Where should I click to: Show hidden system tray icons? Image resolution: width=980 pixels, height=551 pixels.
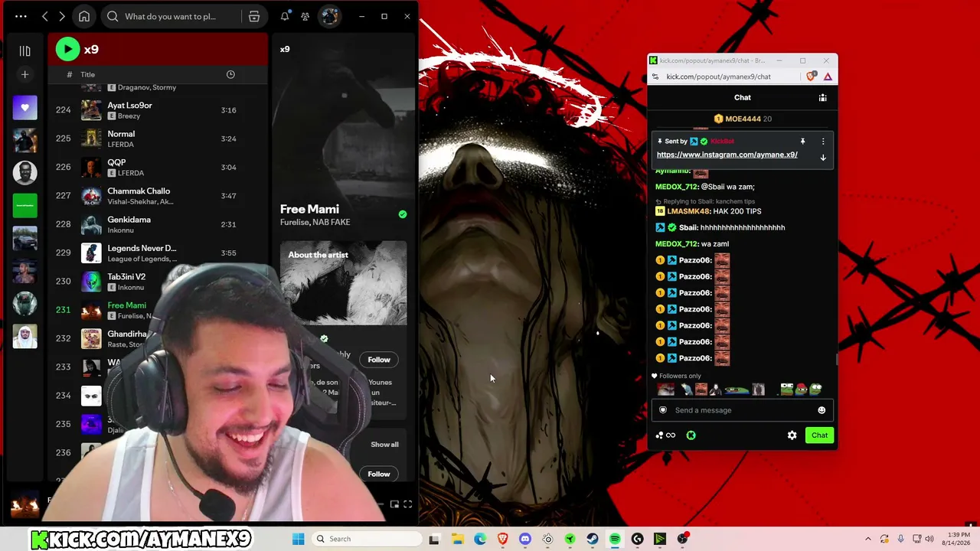point(868,539)
